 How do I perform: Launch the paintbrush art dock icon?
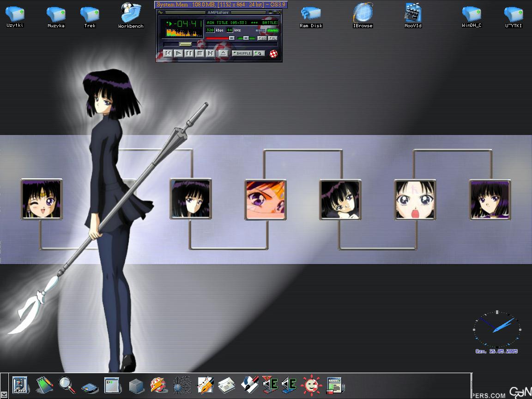click(x=250, y=385)
